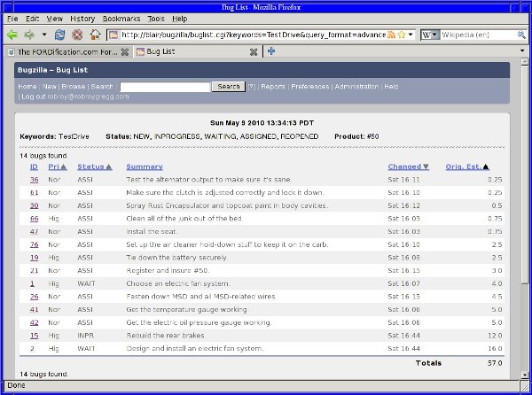
Task: Open the View menu
Action: (55, 19)
